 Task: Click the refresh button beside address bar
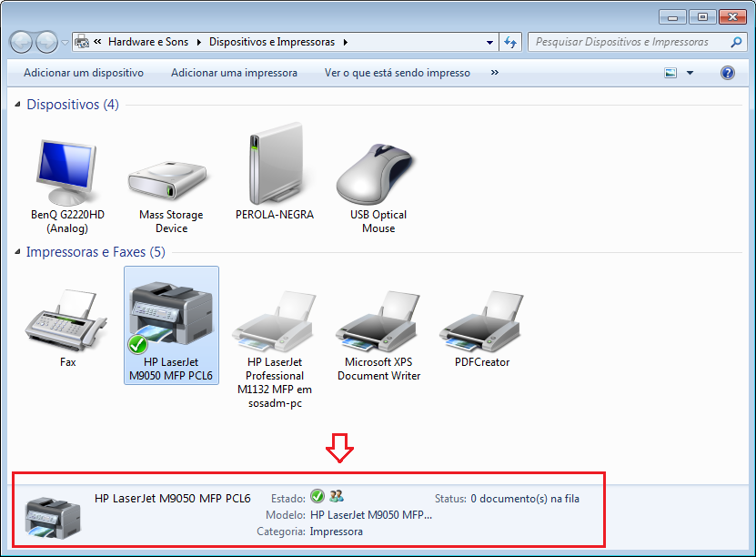coord(510,43)
